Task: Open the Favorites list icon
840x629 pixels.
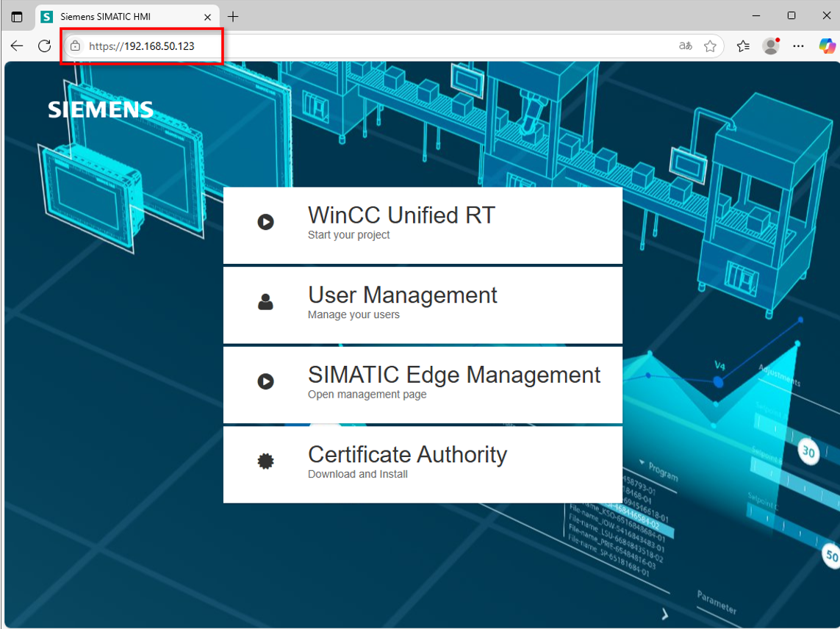Action: click(743, 46)
